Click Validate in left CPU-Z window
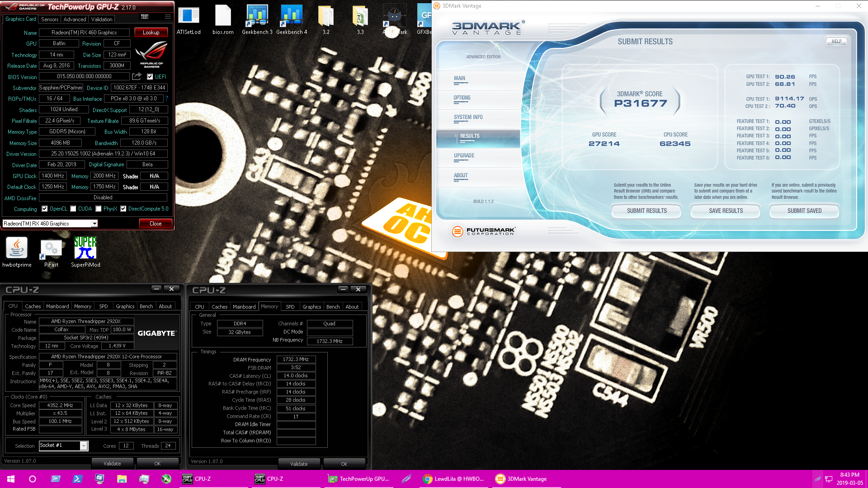Screen dimensions: 868x488 112,464
